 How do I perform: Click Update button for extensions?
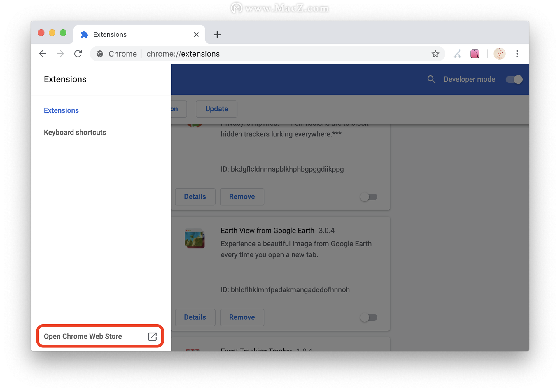click(x=217, y=109)
